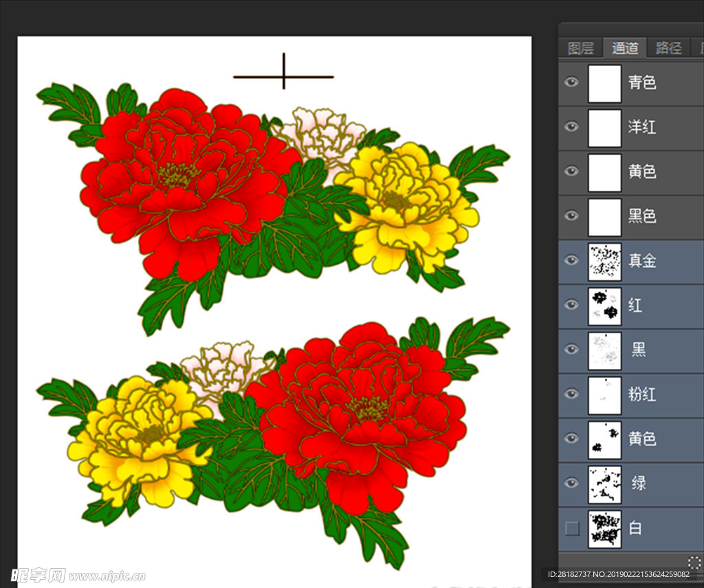Click the blank thumbnail of the process 黄色 channel

605,172
